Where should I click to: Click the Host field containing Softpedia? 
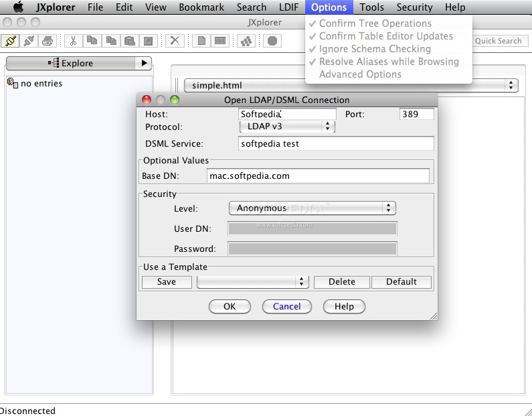[x=287, y=114]
